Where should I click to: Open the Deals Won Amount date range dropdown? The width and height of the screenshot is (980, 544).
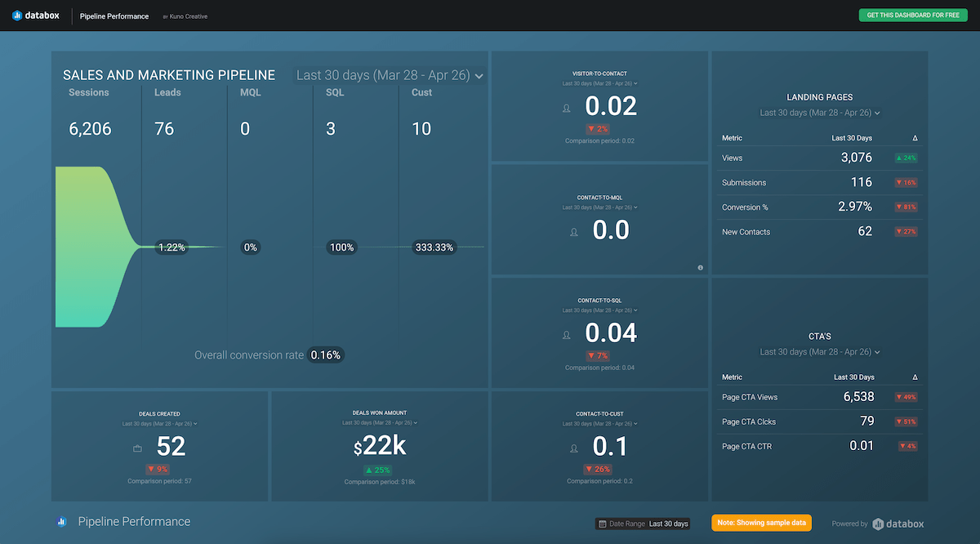pyautogui.click(x=380, y=423)
